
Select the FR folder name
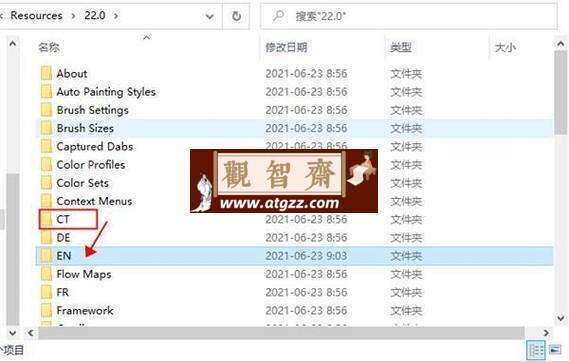click(x=63, y=292)
